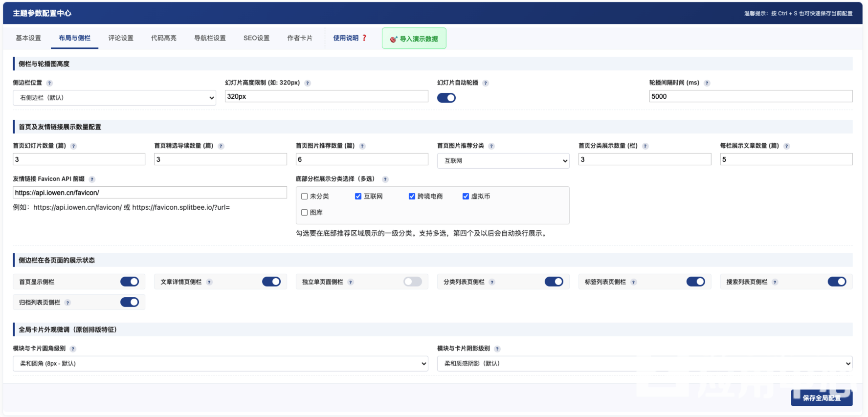Screen dimensions: 868x417
Task: Click help icon beside 每栏展示文章数量
Action: (x=787, y=146)
